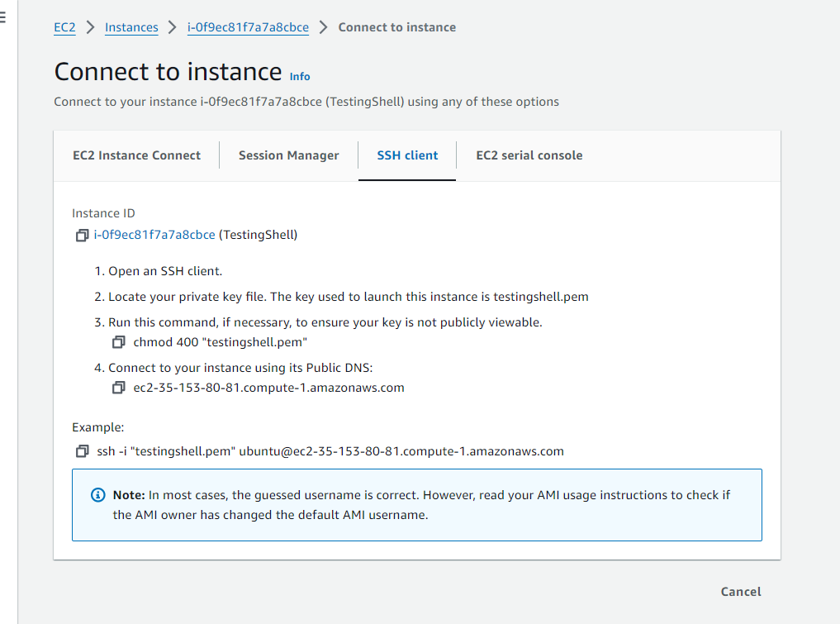840x624 pixels.
Task: Open the Session Manager tab
Action: (x=288, y=155)
